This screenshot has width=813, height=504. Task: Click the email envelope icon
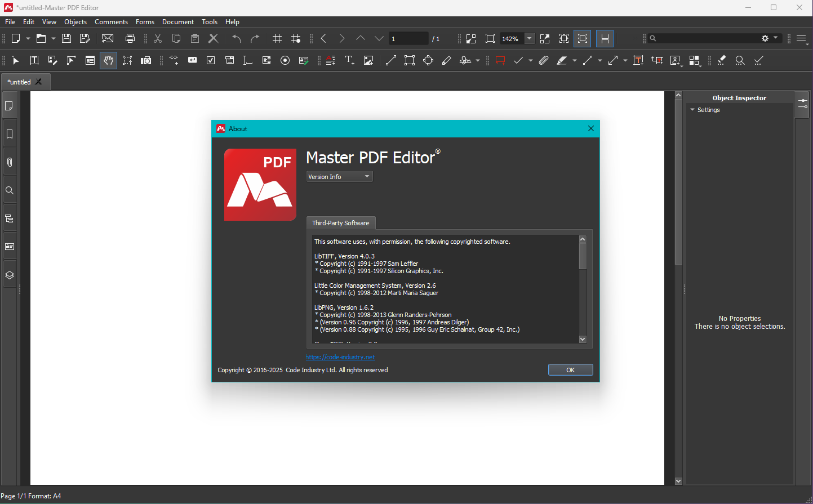coord(108,38)
